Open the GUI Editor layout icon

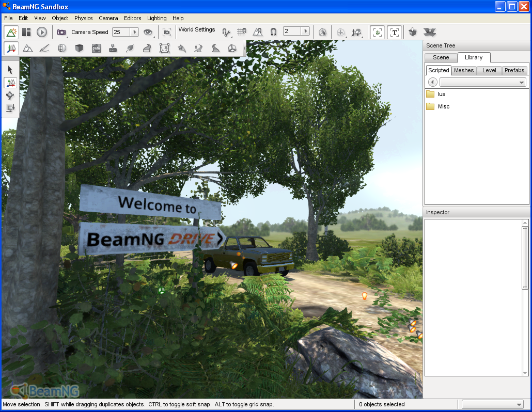click(x=26, y=32)
